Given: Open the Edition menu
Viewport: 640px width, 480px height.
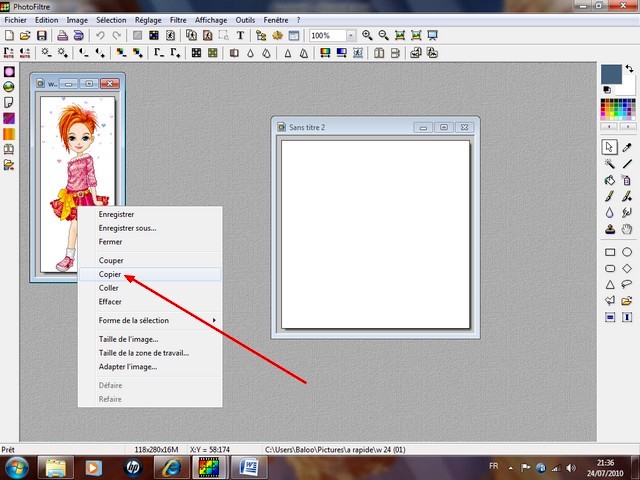Looking at the screenshot, I should coord(47,20).
